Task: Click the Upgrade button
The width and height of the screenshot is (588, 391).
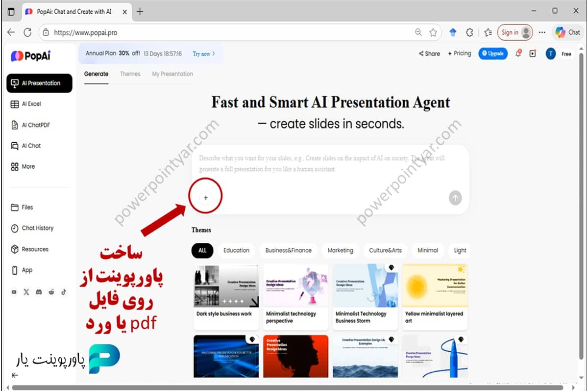Action: [493, 53]
